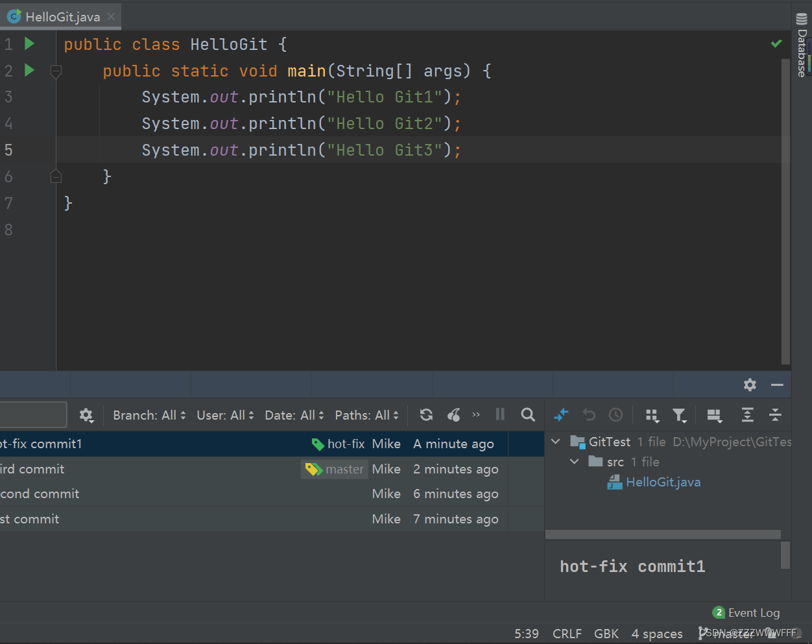Open the Group By menu icon
Image resolution: width=812 pixels, height=644 pixels.
652,415
